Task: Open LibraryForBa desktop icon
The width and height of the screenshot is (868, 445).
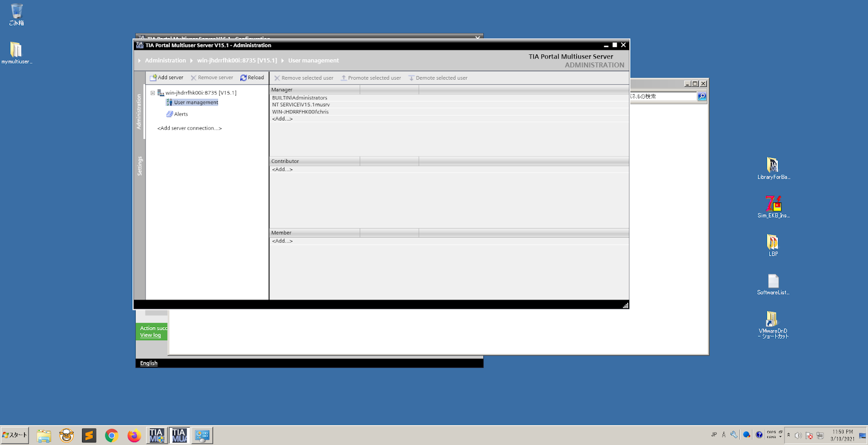Action: tap(773, 168)
